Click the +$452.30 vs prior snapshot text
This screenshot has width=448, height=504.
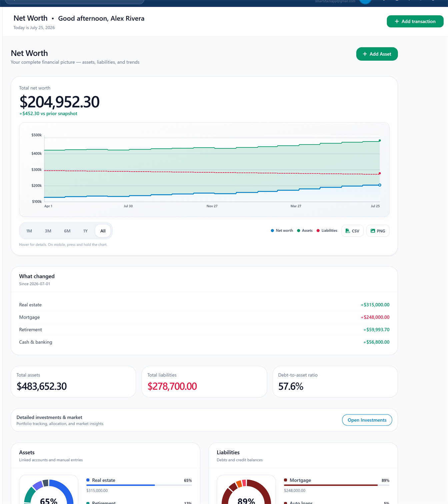point(48,114)
